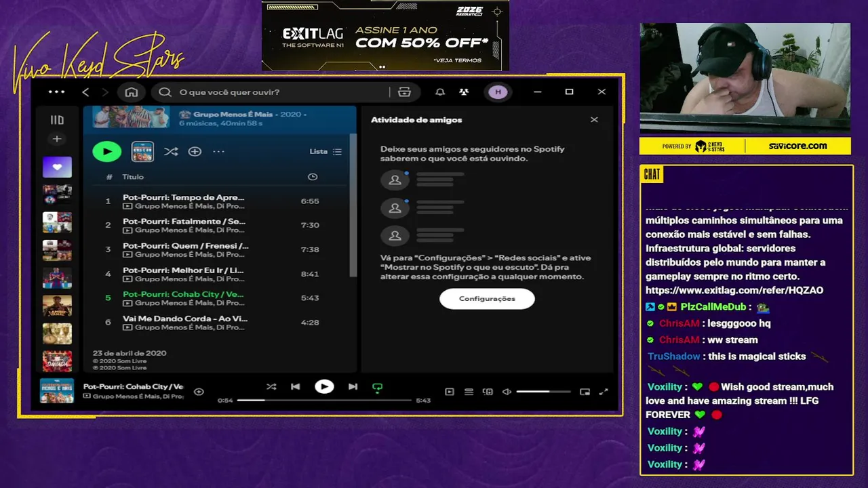Toggle the Now Playing view icon
The image size is (868, 488).
[x=450, y=392]
